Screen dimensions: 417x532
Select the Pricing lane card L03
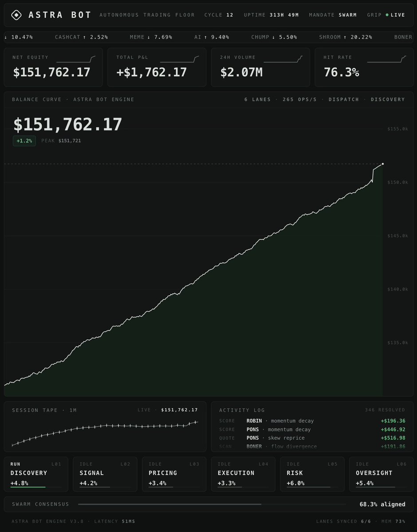pyautogui.click(x=174, y=474)
